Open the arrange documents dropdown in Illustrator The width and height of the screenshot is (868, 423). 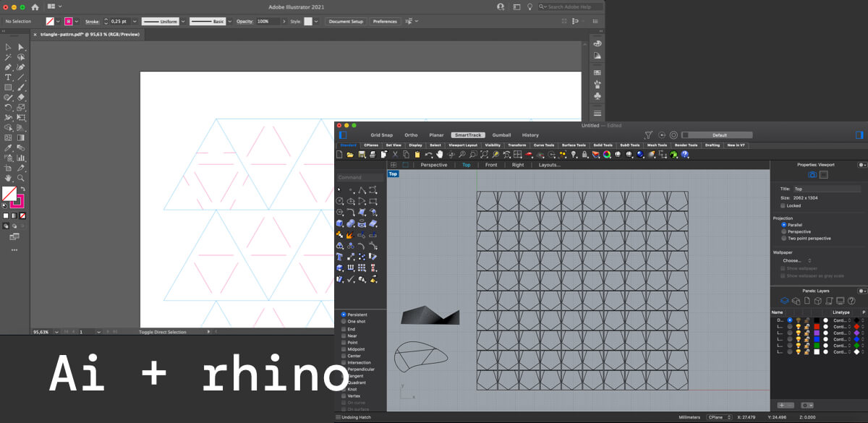pos(54,7)
